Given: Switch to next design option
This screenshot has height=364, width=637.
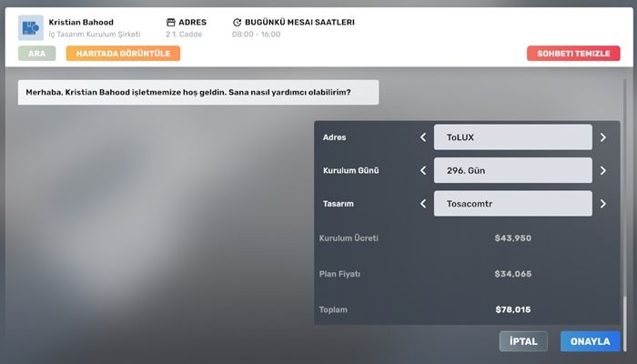Looking at the screenshot, I should pos(602,203).
